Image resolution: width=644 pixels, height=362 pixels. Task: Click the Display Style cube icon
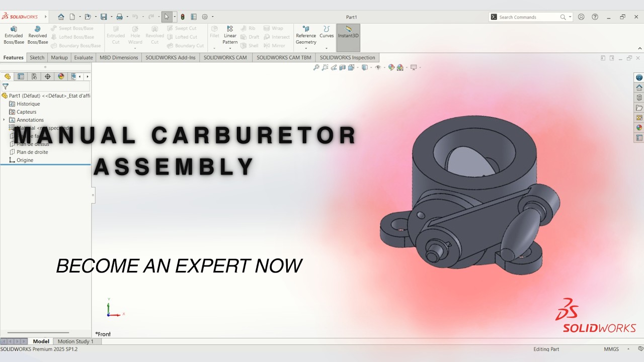(364, 67)
